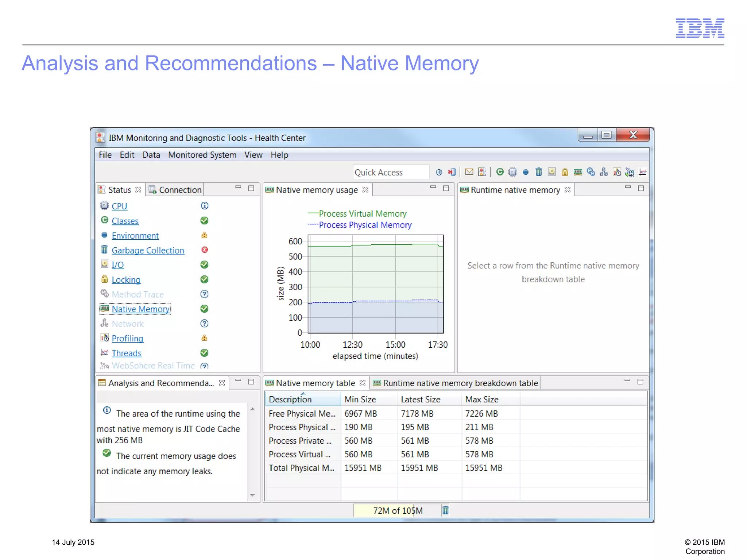Click the Garbage Collection red error icon
Viewport: 747px width, 560px height.
pos(205,250)
